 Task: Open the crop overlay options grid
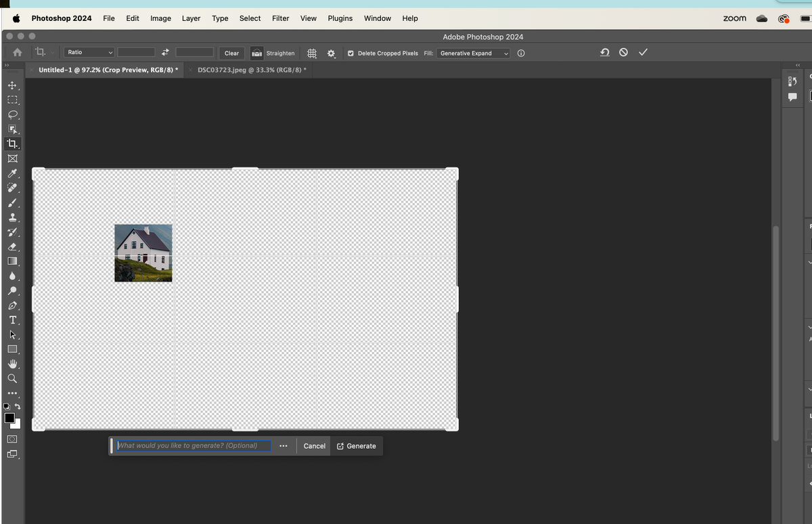click(312, 53)
